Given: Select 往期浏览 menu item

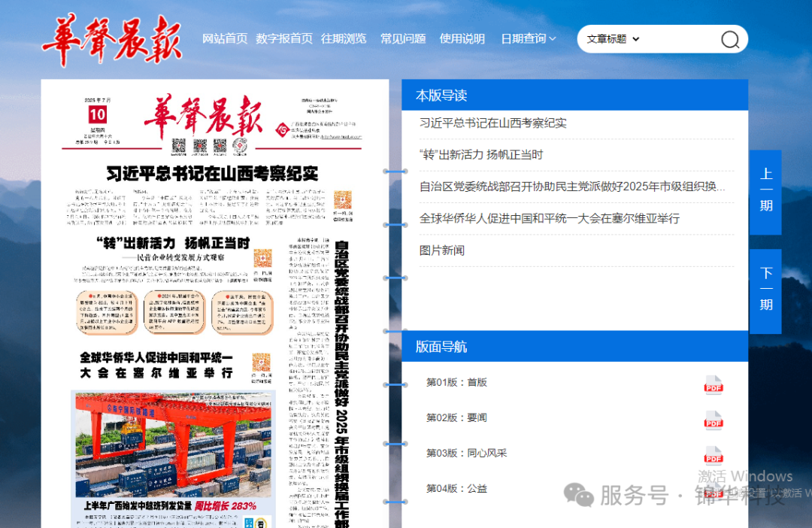Looking at the screenshot, I should [344, 38].
